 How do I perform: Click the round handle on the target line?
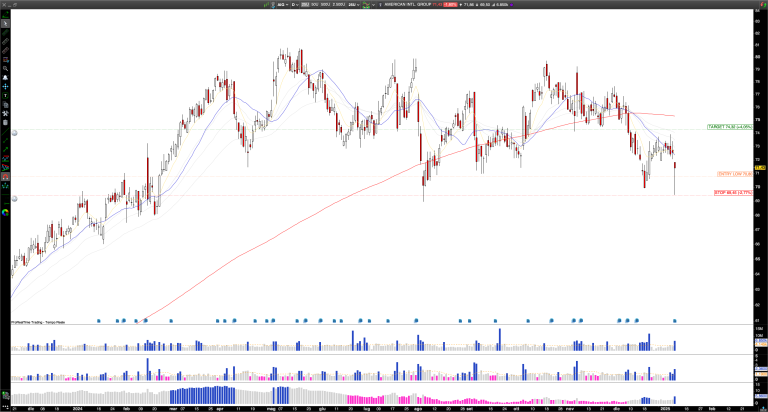click(16, 131)
